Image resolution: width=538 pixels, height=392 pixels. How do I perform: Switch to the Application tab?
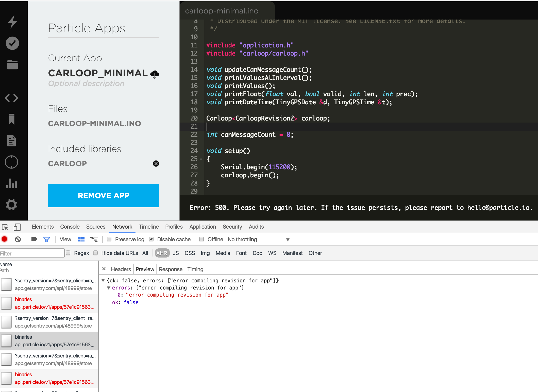tap(203, 227)
